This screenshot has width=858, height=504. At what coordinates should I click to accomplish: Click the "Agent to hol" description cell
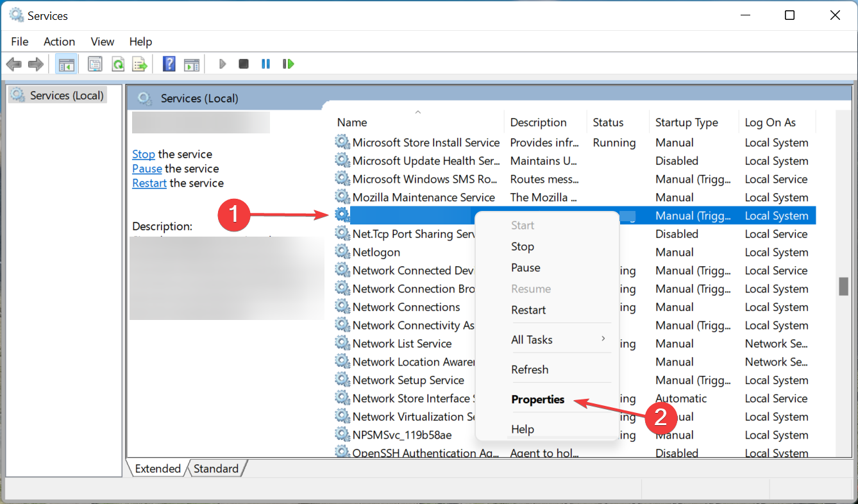[544, 453]
